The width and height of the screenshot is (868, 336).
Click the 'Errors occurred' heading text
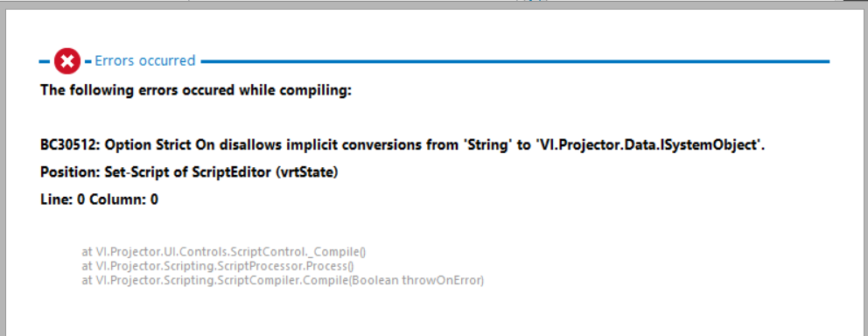pyautogui.click(x=145, y=60)
